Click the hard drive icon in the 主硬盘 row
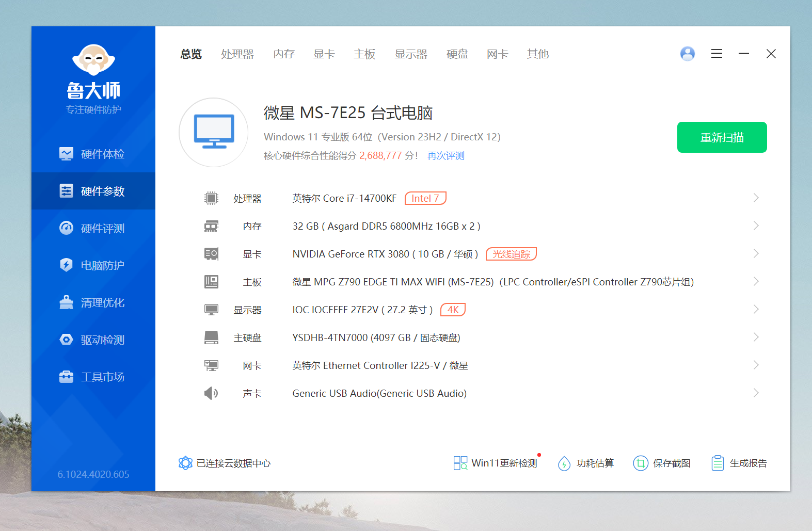812x531 pixels. (211, 337)
